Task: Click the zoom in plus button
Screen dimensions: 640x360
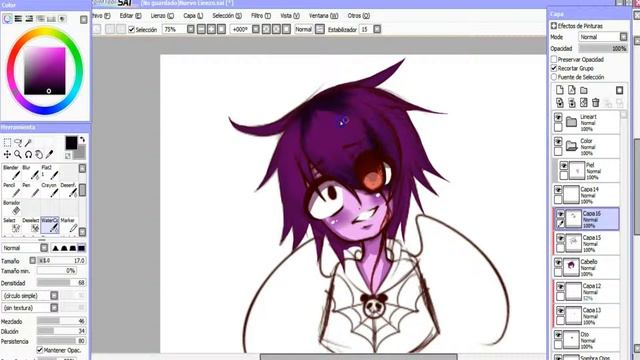Action: (x=211, y=29)
